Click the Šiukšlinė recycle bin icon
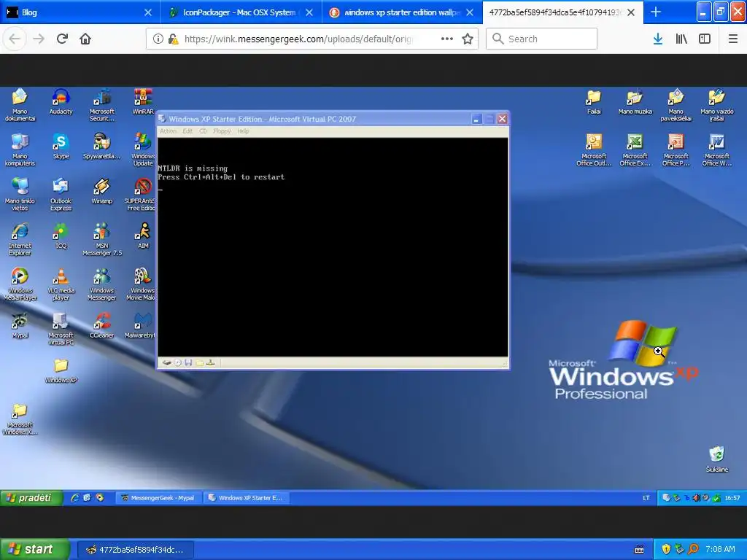The height and width of the screenshot is (560, 747). (717, 459)
